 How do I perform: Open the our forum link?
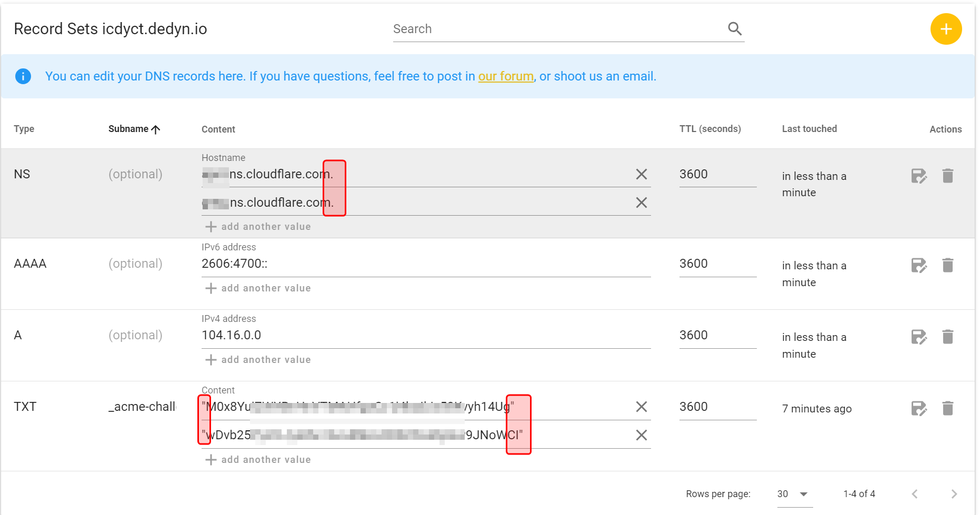point(505,76)
